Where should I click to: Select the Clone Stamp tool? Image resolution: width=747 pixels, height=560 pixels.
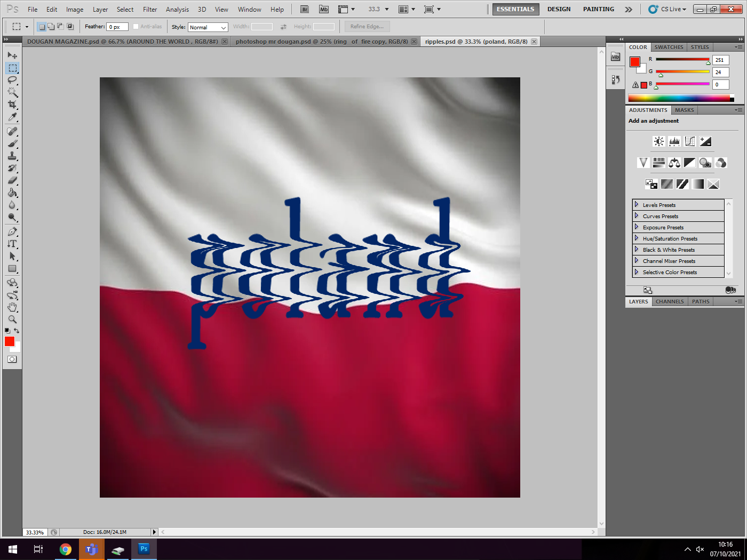coord(12,156)
